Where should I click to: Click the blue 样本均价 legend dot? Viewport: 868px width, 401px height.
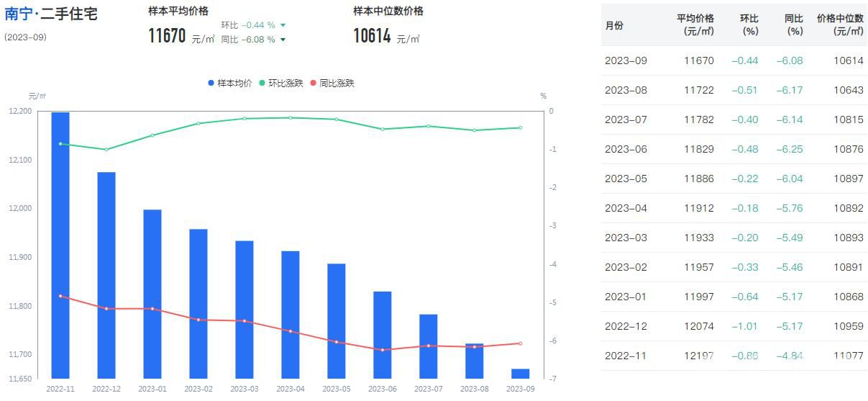click(x=211, y=84)
